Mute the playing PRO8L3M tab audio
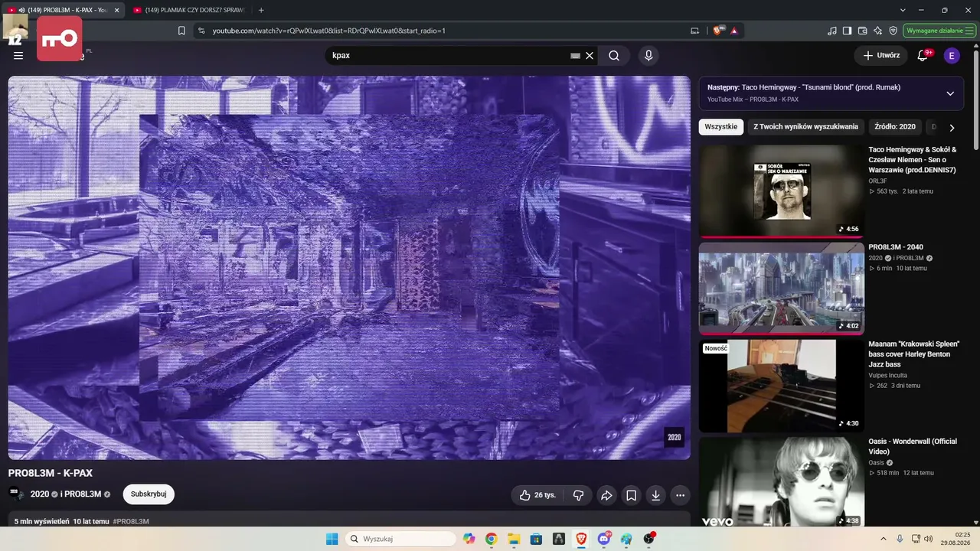The image size is (980, 551). click(21, 10)
